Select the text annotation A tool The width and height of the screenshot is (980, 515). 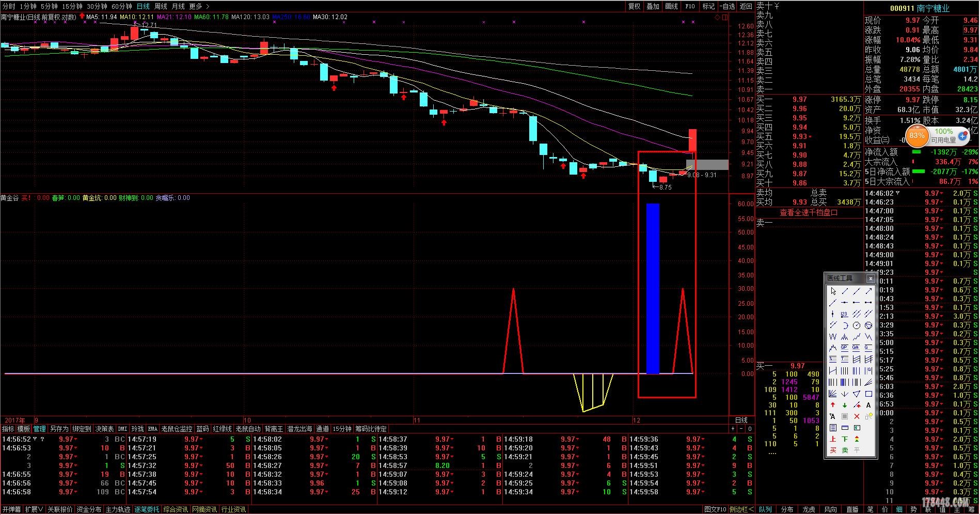pyautogui.click(x=868, y=405)
